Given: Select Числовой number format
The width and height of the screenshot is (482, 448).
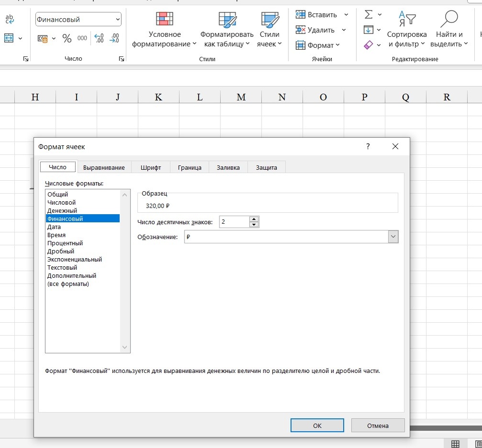Looking at the screenshot, I should click(83, 203).
